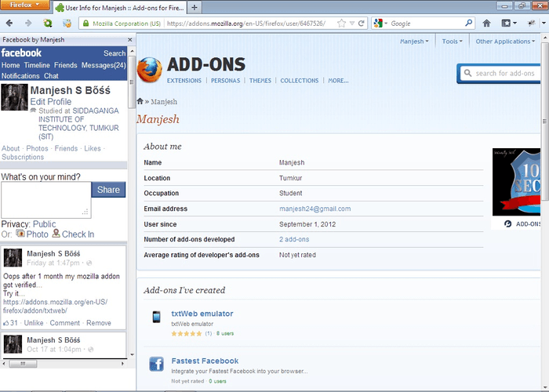Image resolution: width=549 pixels, height=392 pixels.
Task: Click Comment on the mozilla addon post
Action: (65, 323)
